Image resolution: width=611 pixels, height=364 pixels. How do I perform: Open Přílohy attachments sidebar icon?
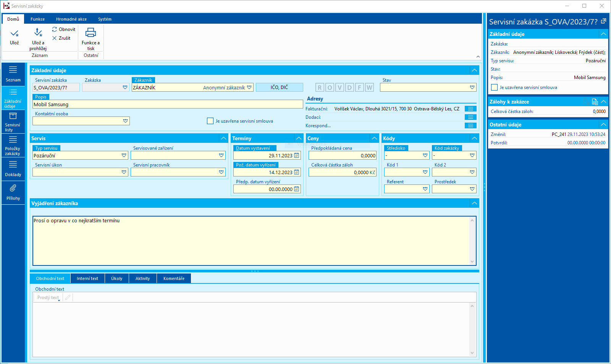(x=13, y=188)
